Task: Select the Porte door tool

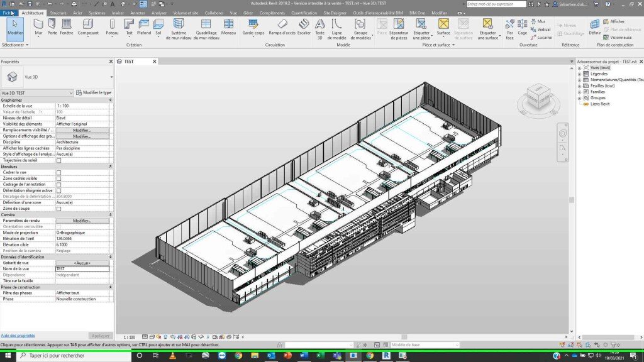Action: 52,28
